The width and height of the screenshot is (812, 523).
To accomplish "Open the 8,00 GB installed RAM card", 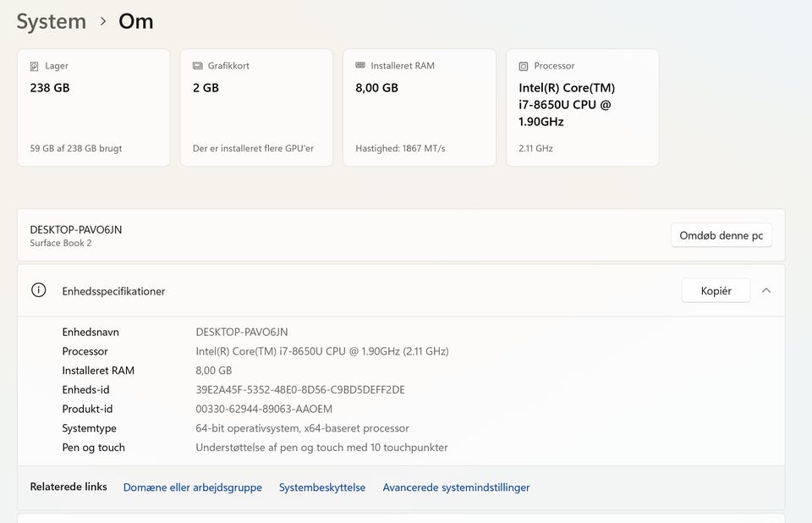I will point(419,107).
